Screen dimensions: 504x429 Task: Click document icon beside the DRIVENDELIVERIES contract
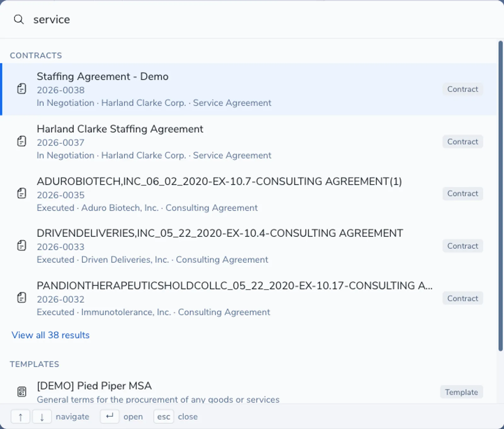21,245
